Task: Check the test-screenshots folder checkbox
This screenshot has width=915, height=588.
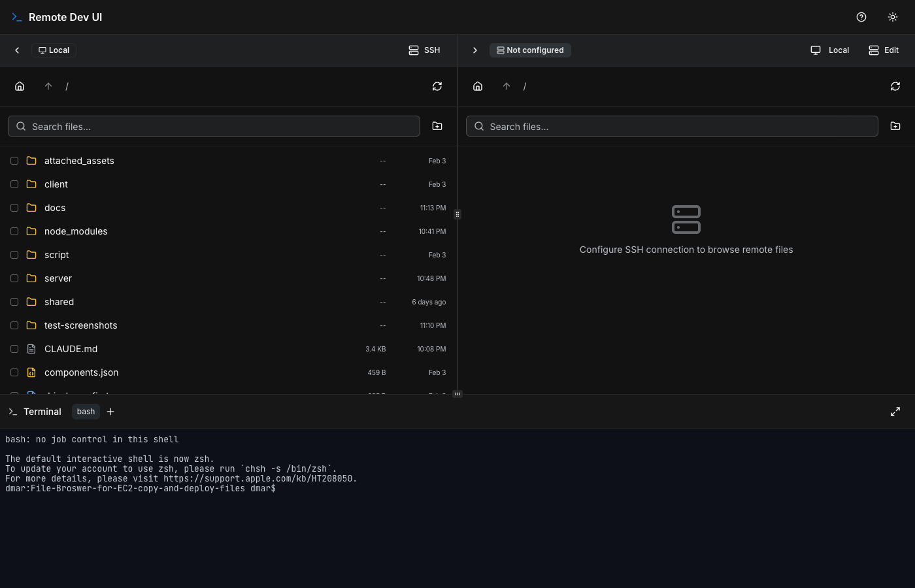Action: point(14,325)
